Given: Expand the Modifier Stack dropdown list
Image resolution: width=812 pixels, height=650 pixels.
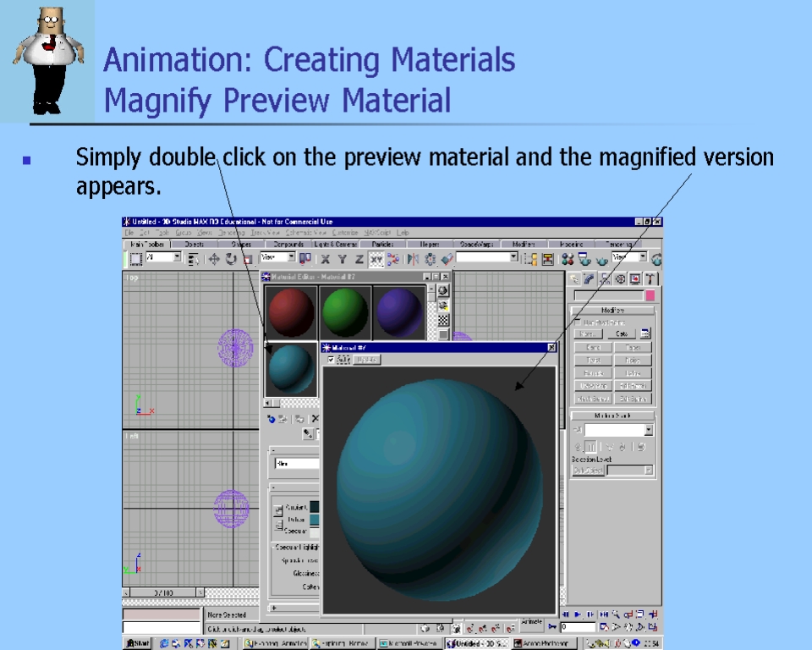Looking at the screenshot, I should [x=648, y=431].
